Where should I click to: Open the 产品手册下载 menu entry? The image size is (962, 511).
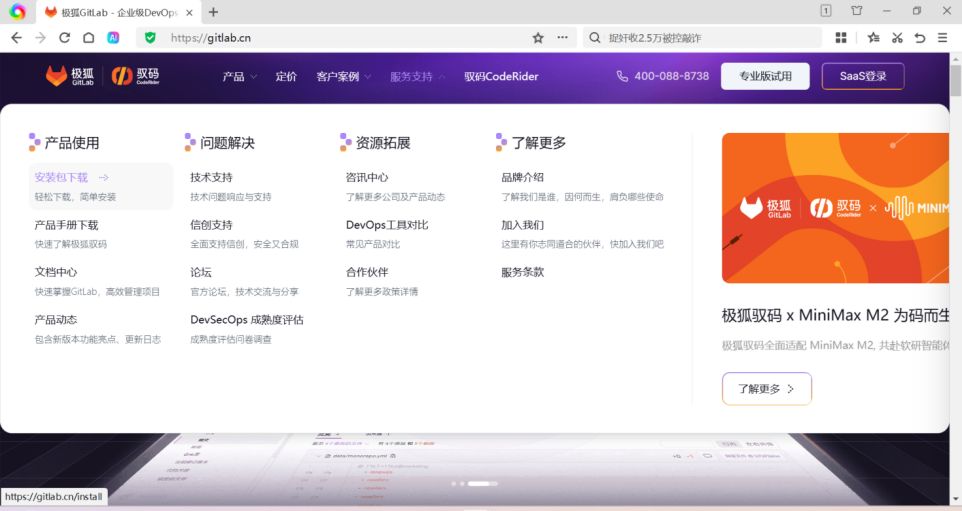click(66, 225)
